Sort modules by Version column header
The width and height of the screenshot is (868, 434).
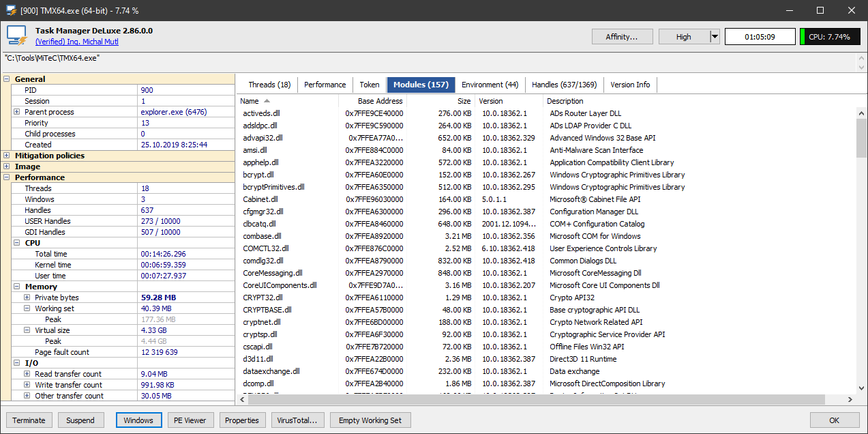coord(509,101)
